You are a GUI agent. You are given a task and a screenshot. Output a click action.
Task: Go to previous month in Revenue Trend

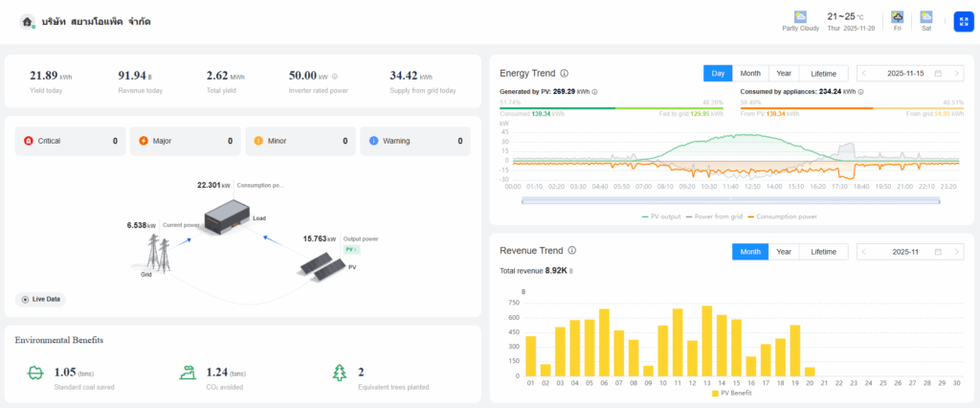[x=865, y=252]
